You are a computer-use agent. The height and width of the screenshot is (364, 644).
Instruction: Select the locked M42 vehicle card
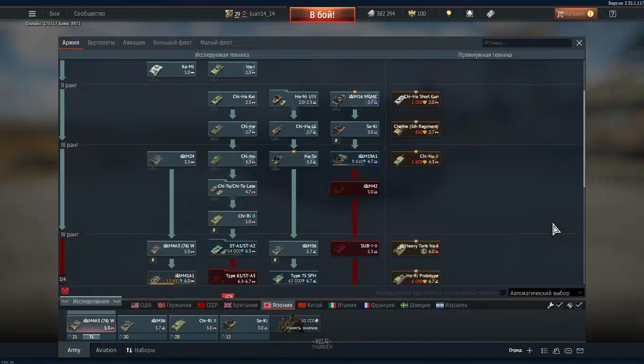point(355,189)
